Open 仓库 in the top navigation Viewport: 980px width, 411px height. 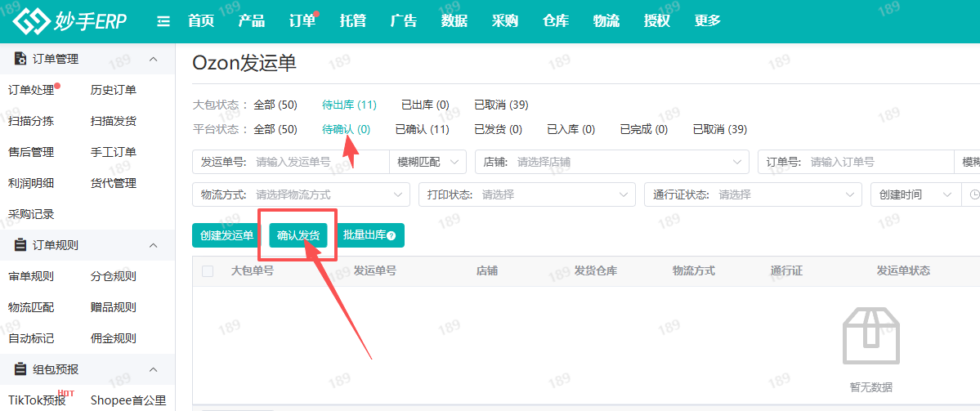coord(556,20)
